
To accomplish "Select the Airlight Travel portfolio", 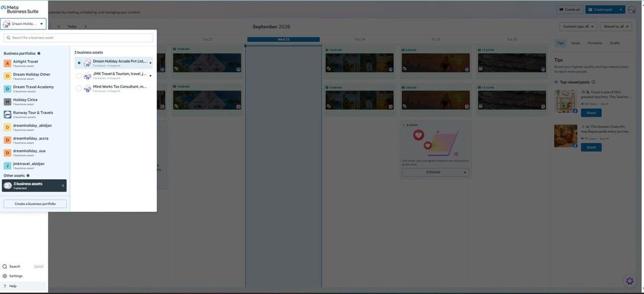I will pyautogui.click(x=35, y=63).
